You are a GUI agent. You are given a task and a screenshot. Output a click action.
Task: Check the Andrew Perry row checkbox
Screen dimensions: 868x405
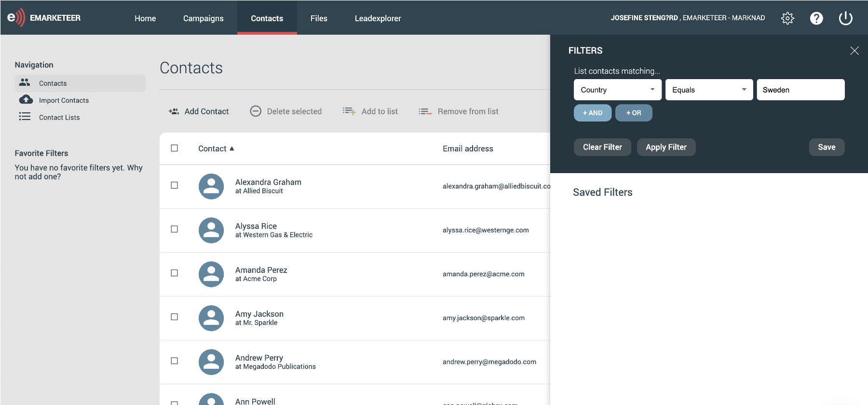[175, 361]
